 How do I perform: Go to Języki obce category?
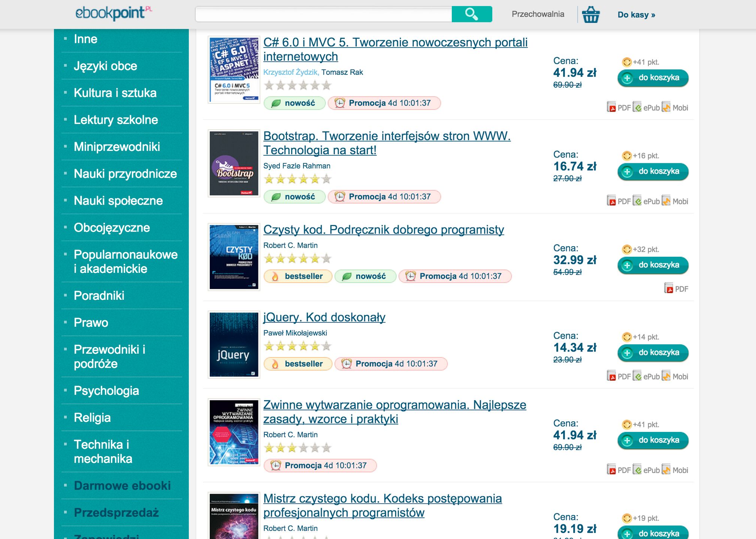pos(105,66)
